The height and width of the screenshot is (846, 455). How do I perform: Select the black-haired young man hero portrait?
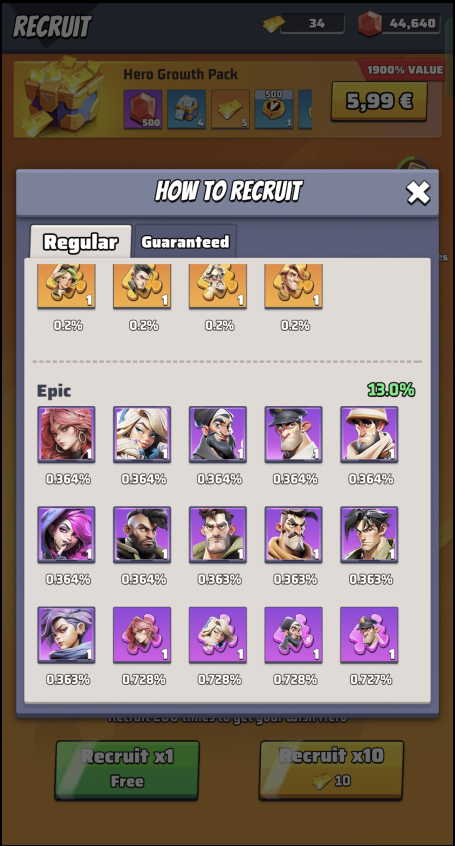[369, 535]
